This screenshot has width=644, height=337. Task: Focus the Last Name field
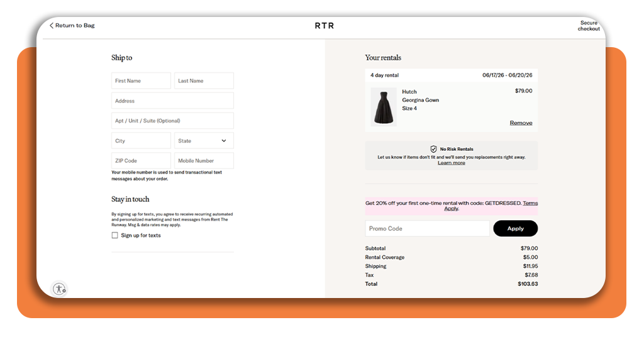point(204,81)
